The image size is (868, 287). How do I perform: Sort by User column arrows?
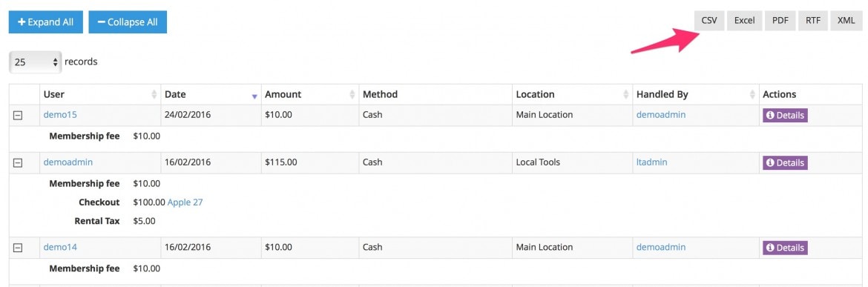point(154,95)
